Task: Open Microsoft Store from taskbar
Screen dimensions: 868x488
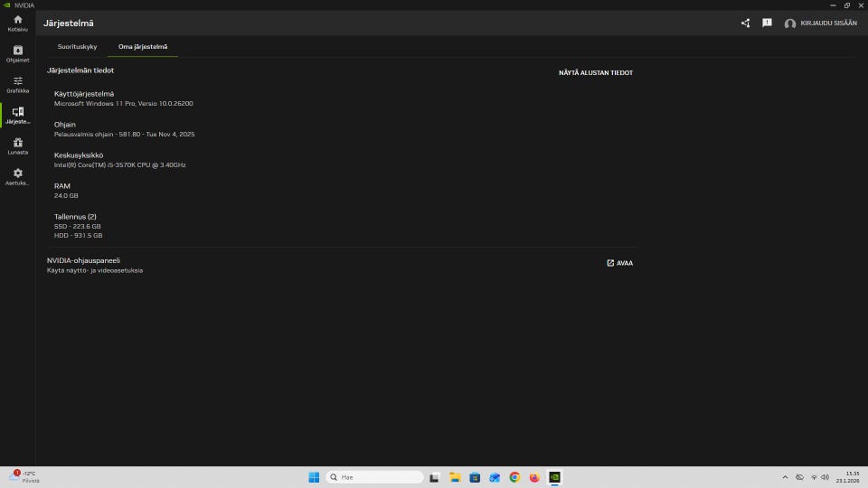Action: point(475,477)
